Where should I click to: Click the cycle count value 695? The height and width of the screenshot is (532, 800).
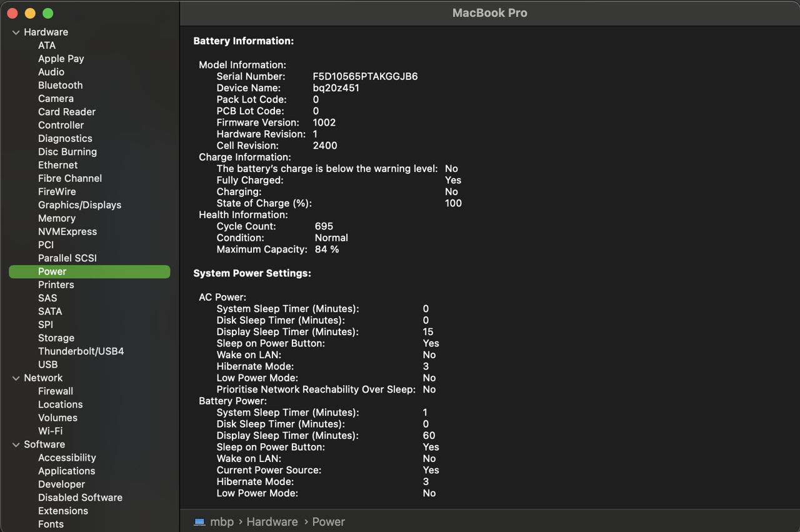[x=324, y=226]
